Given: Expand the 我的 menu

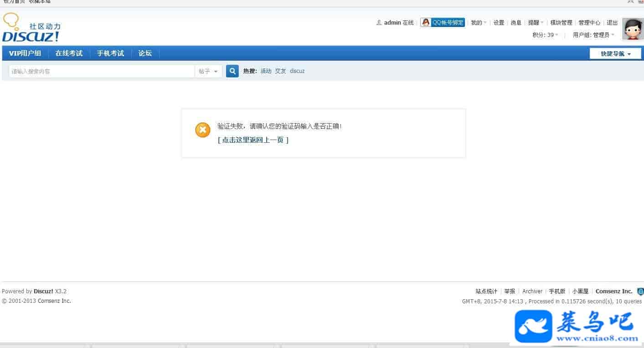Looking at the screenshot, I should pos(478,22).
